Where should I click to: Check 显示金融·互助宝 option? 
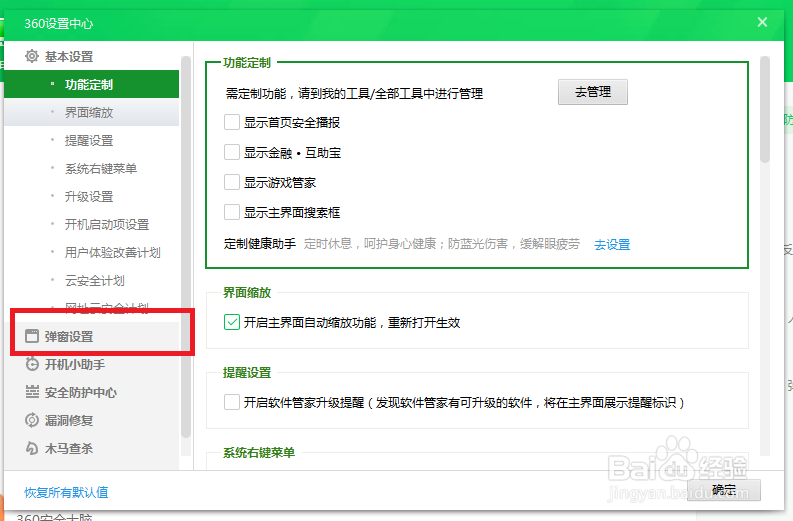coord(232,152)
